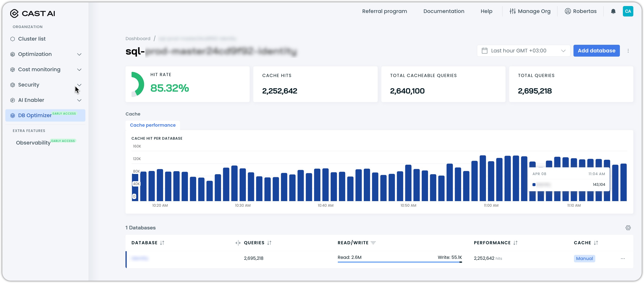Click the Add database button

596,51
